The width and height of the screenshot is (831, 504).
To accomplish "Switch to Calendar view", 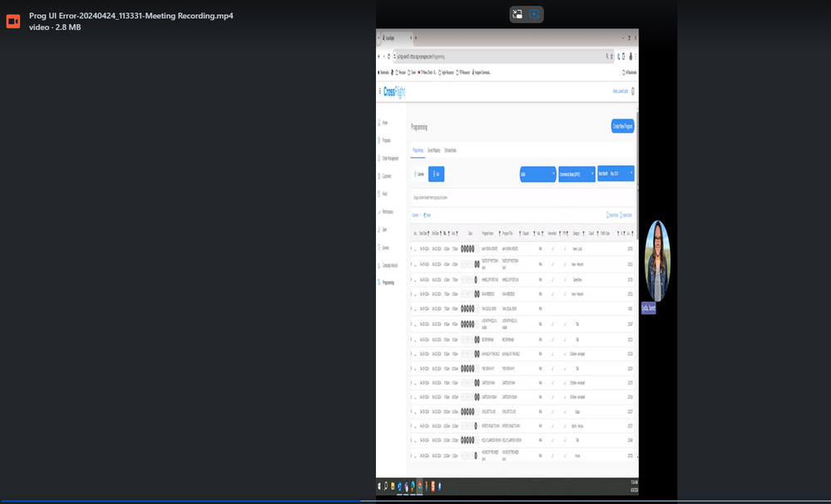I will 419,174.
